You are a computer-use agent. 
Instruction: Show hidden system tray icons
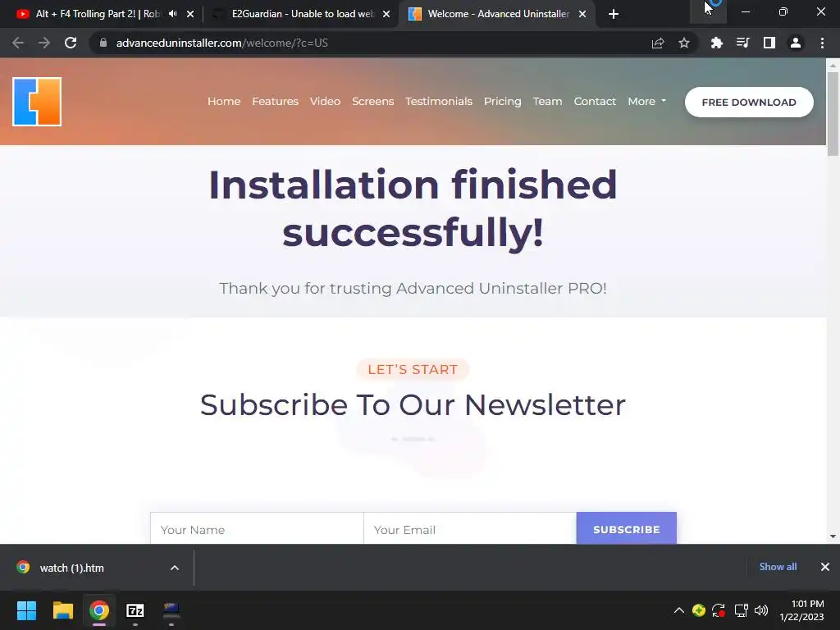point(678,610)
